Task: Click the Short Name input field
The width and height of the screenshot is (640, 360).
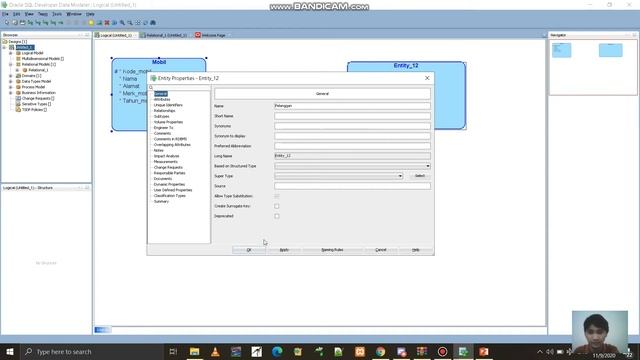Action: pyautogui.click(x=352, y=116)
